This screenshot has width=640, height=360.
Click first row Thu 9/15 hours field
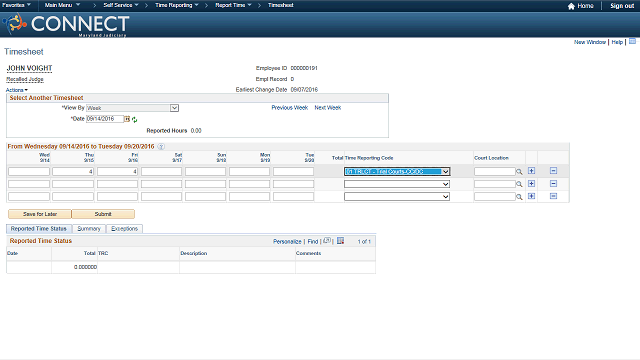pyautogui.click(x=73, y=172)
